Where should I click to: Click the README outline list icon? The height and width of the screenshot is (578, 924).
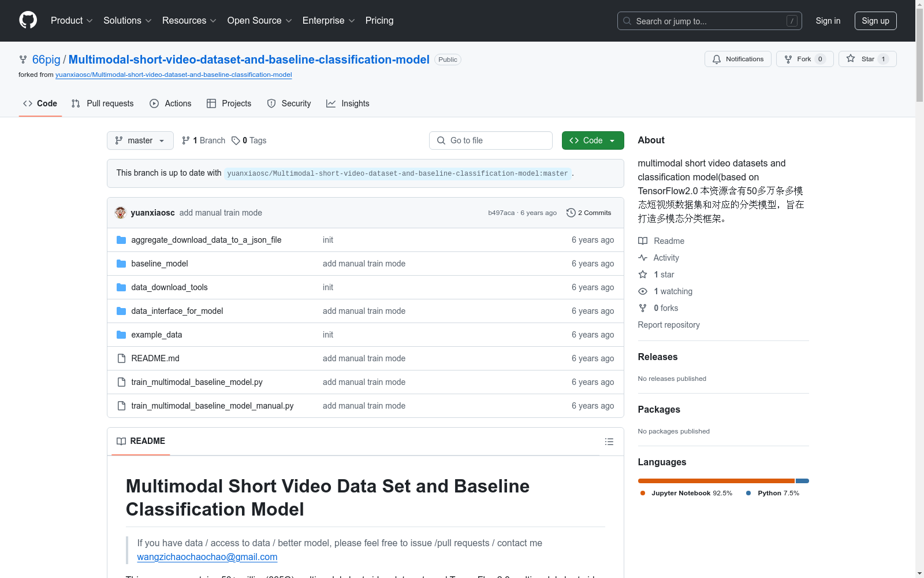click(x=609, y=442)
